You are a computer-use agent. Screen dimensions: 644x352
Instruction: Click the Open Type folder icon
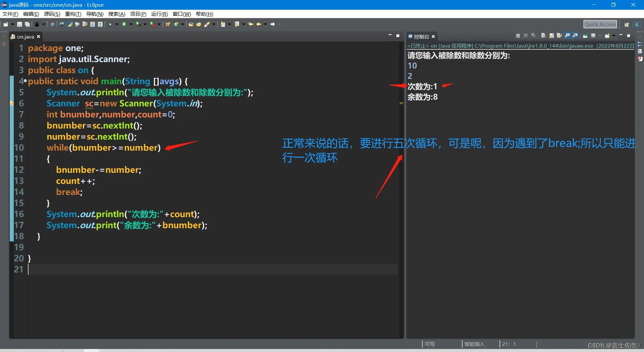[x=191, y=24]
